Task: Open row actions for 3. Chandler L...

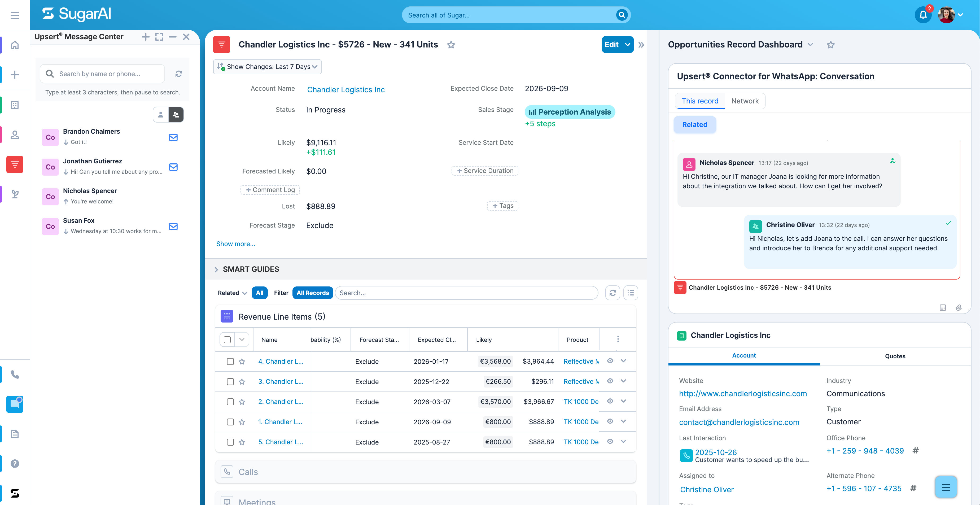Action: [x=623, y=381]
